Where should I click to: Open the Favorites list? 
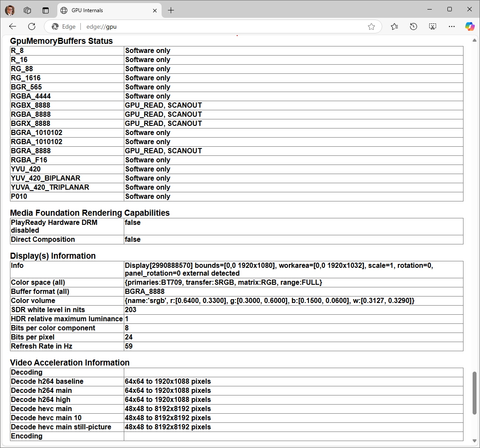(394, 26)
